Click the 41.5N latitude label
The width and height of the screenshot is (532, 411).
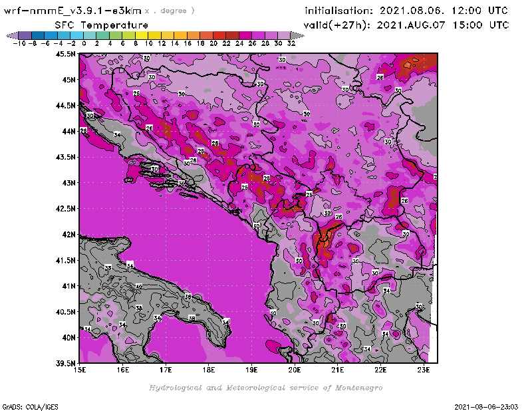[65, 260]
